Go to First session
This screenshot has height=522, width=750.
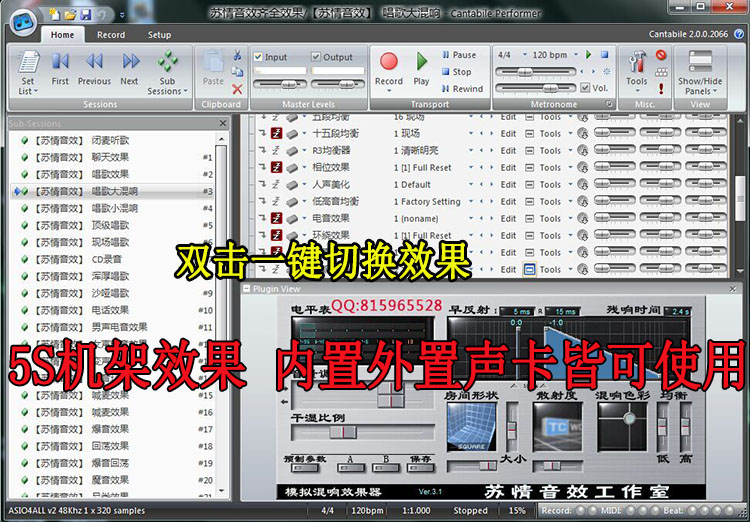(x=60, y=68)
